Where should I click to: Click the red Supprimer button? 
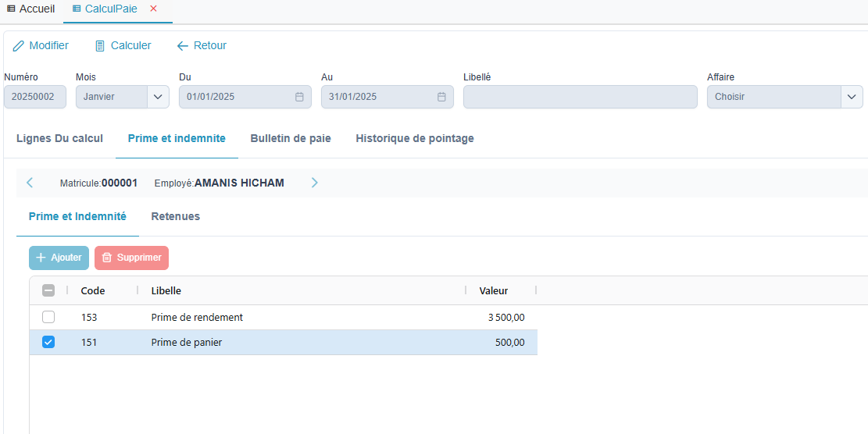(131, 258)
